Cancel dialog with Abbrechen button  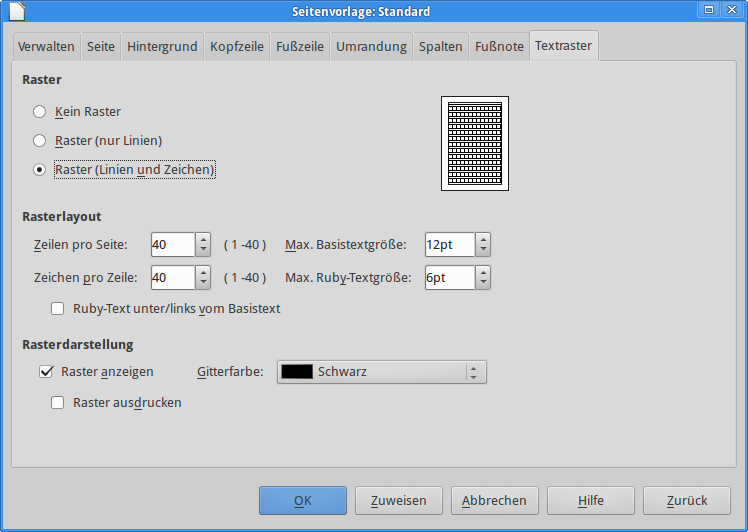coord(494,501)
